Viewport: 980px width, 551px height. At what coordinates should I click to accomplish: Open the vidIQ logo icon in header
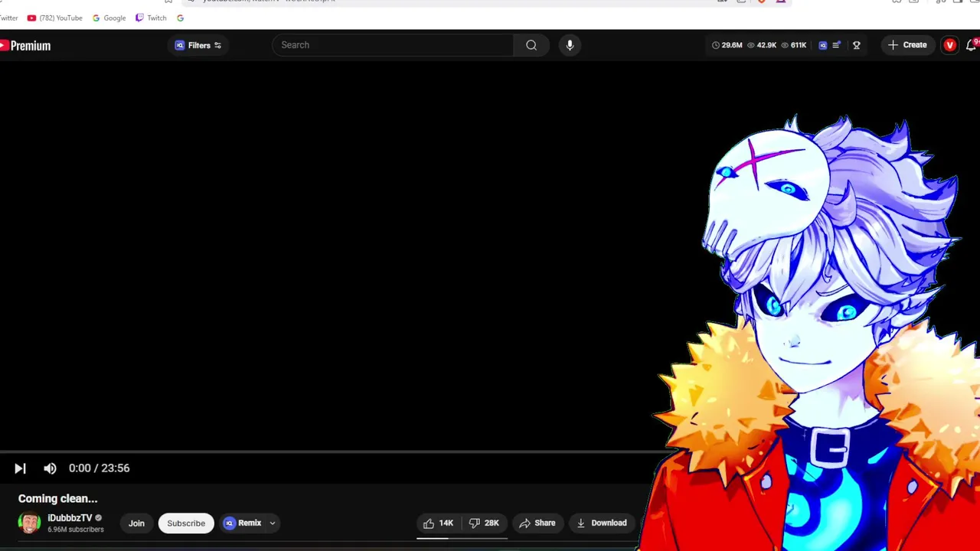click(x=823, y=45)
